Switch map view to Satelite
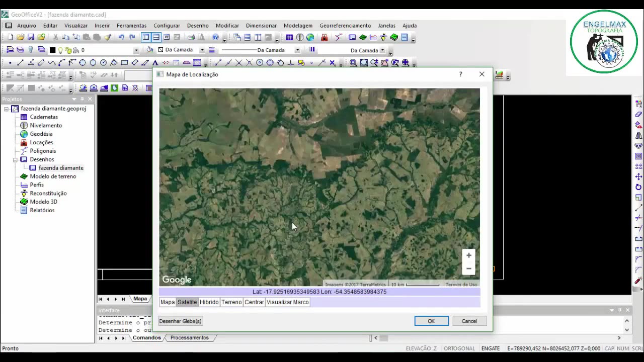This screenshot has height=362, width=644. tap(187, 302)
